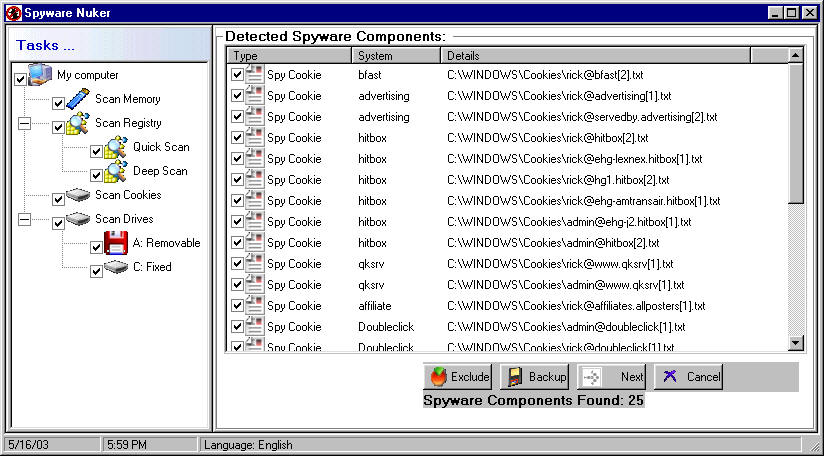Viewport: 824px width, 456px height.
Task: Click the cookie file icon in bfast row
Action: pyautogui.click(x=255, y=74)
